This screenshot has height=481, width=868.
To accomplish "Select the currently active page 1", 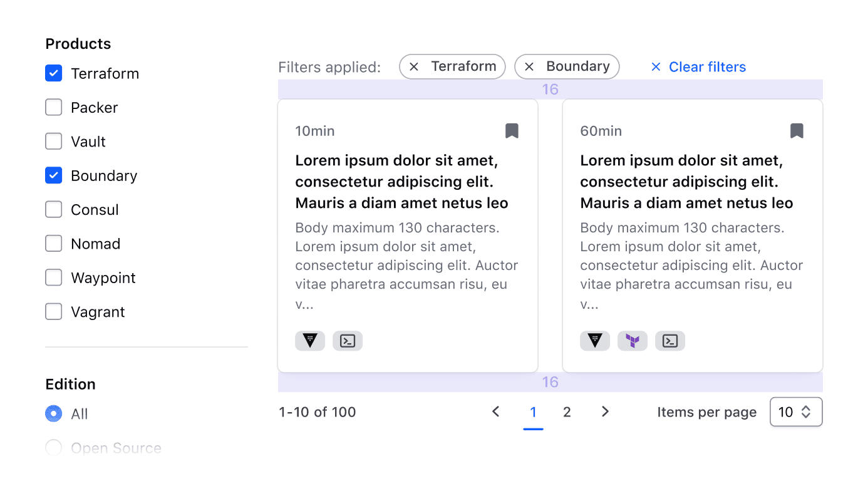I will (x=533, y=411).
